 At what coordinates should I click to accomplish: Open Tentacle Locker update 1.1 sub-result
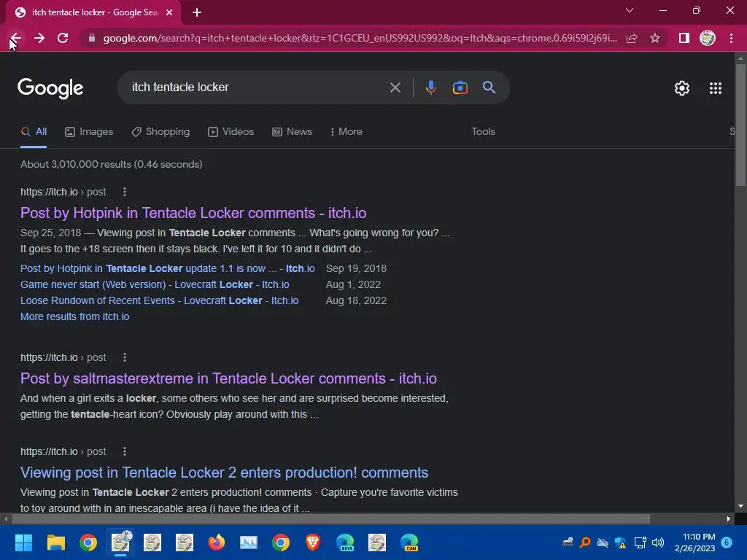point(167,268)
